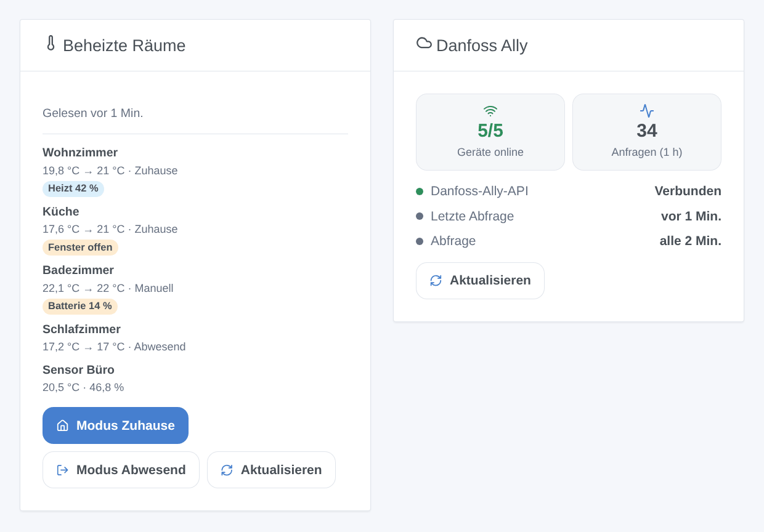
Task: Click the Letzte Abfrage label
Action: [472, 216]
